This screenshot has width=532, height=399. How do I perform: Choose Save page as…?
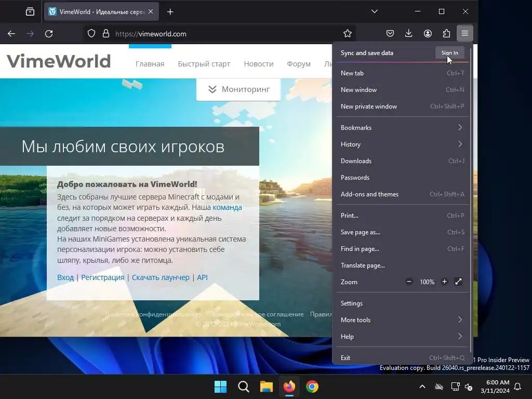403,232
